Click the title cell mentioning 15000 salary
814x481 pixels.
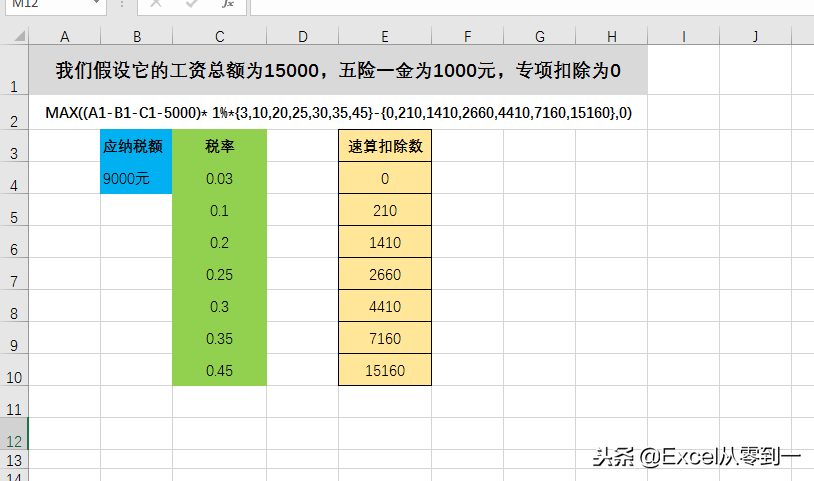pos(338,70)
